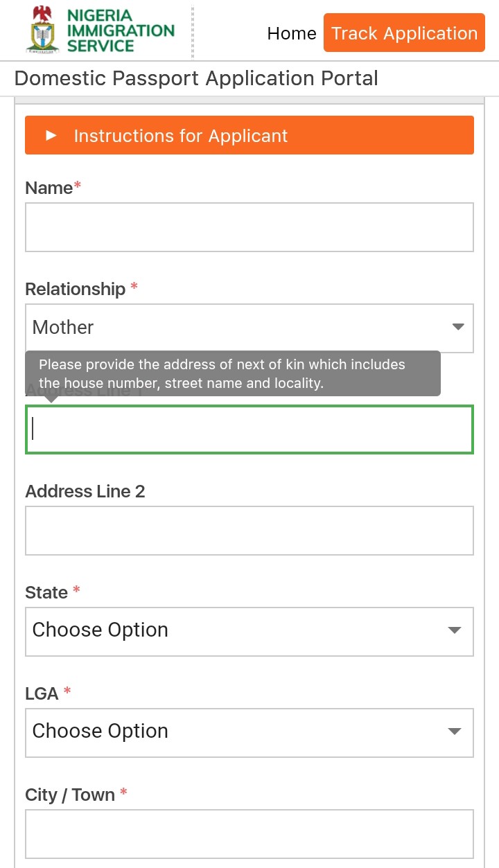Click the Domestic Passport Application Portal heading
Screen dimensions: 499x868
196,78
